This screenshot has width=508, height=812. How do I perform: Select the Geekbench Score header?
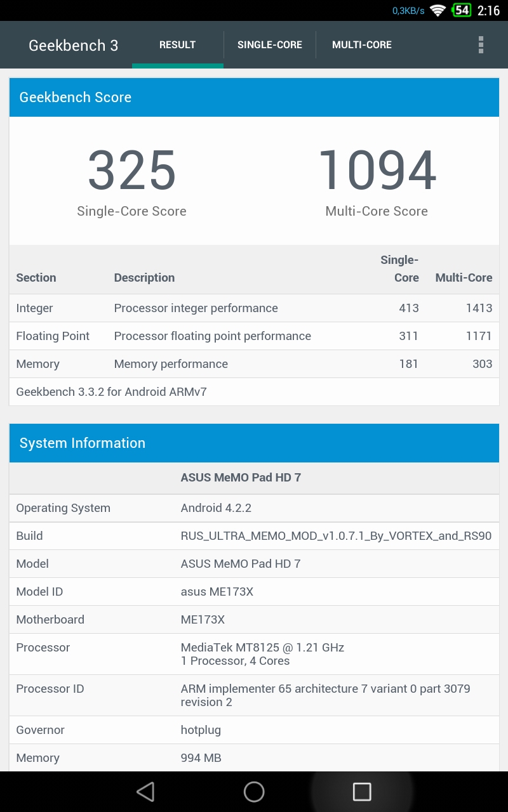click(x=254, y=98)
